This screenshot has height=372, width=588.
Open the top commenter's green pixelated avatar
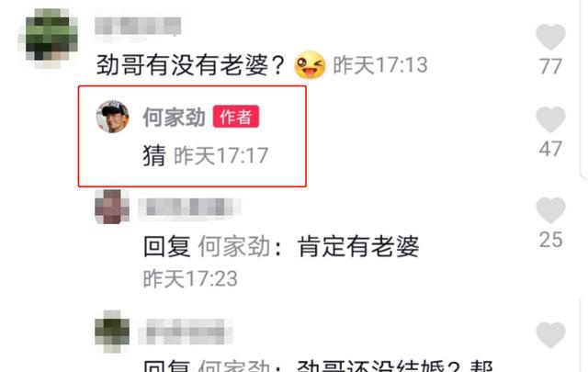(x=48, y=37)
